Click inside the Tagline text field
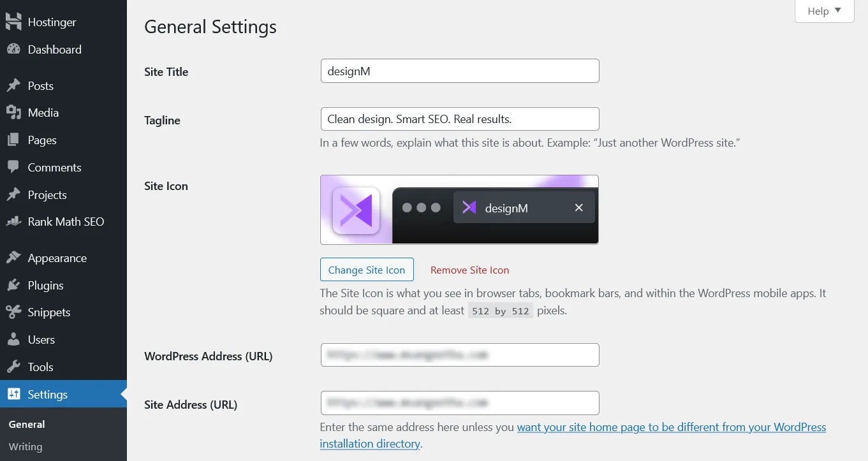Screen dimensions: 868x461 (x=459, y=119)
